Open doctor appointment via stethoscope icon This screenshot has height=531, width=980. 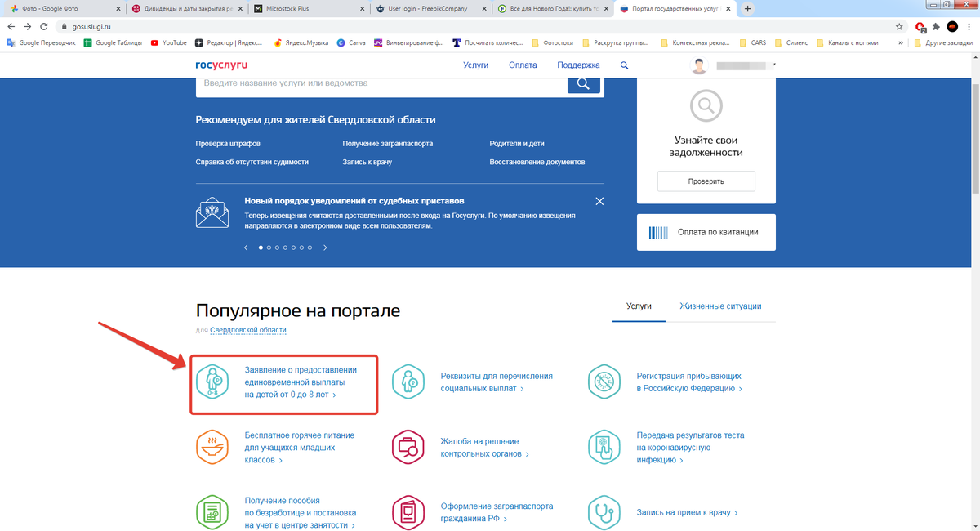pos(604,512)
